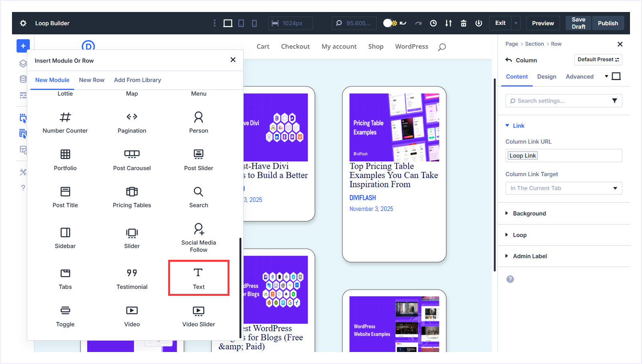
Task: Select the wrench tools icon in sidebar
Action: pos(23,172)
